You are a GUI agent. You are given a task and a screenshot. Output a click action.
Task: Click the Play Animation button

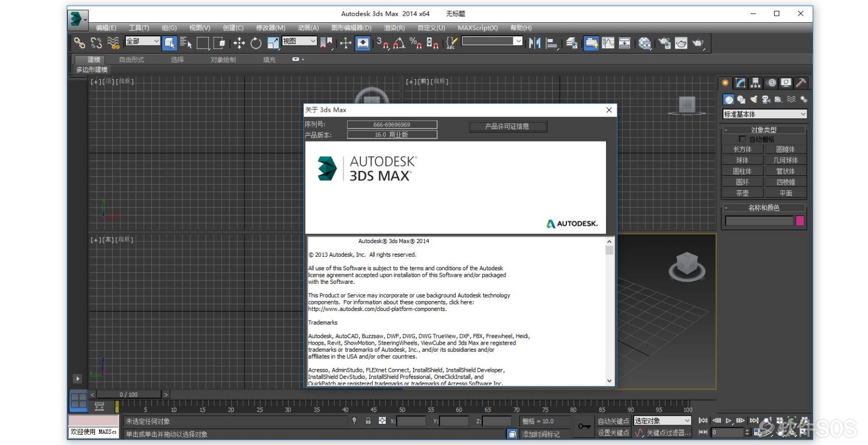pos(729,421)
